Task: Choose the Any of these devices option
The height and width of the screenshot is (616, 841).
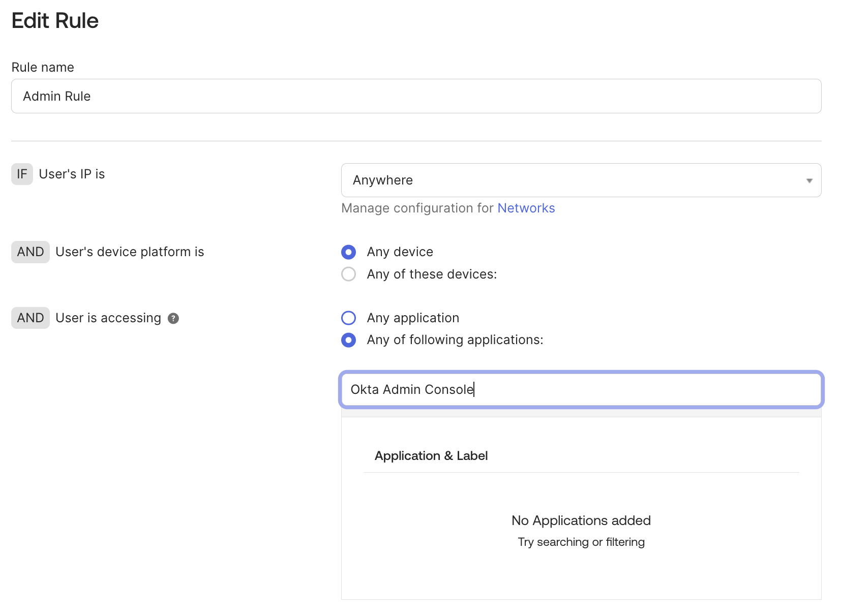Action: coord(349,274)
